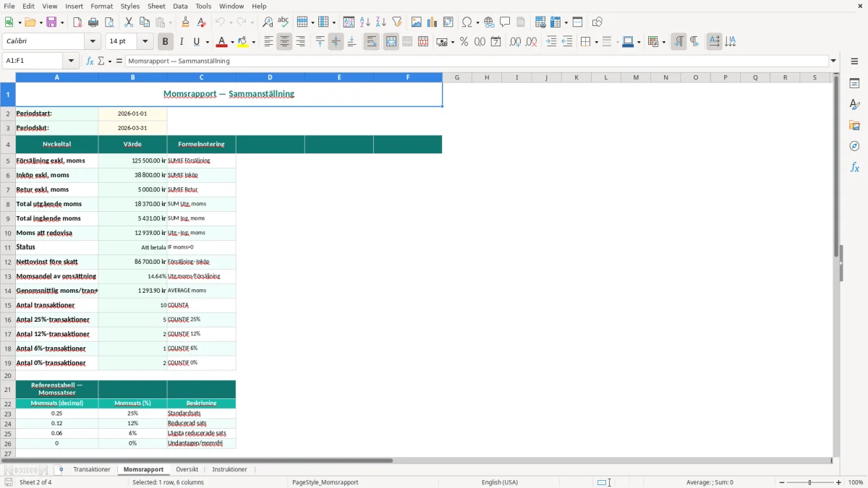The width and height of the screenshot is (868, 488).
Task: Expand the Name Box A1:F1 dropdown
Action: coord(71,61)
